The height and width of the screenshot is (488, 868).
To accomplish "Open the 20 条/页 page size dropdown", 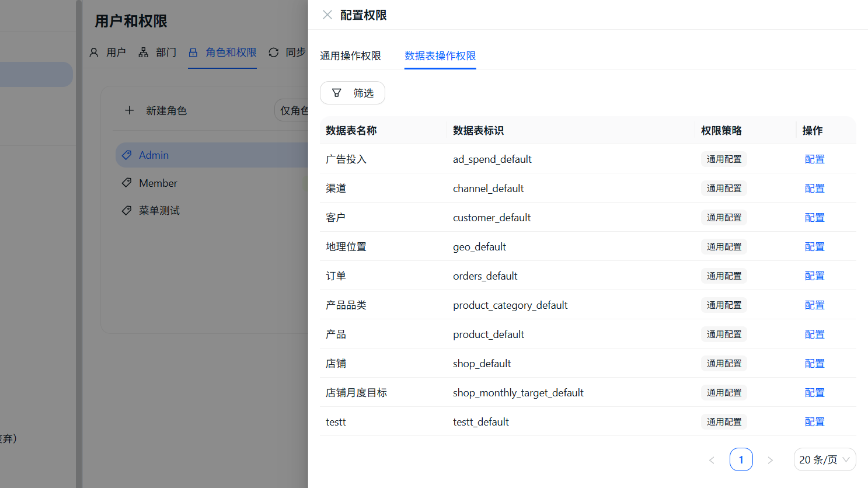I will tap(825, 459).
